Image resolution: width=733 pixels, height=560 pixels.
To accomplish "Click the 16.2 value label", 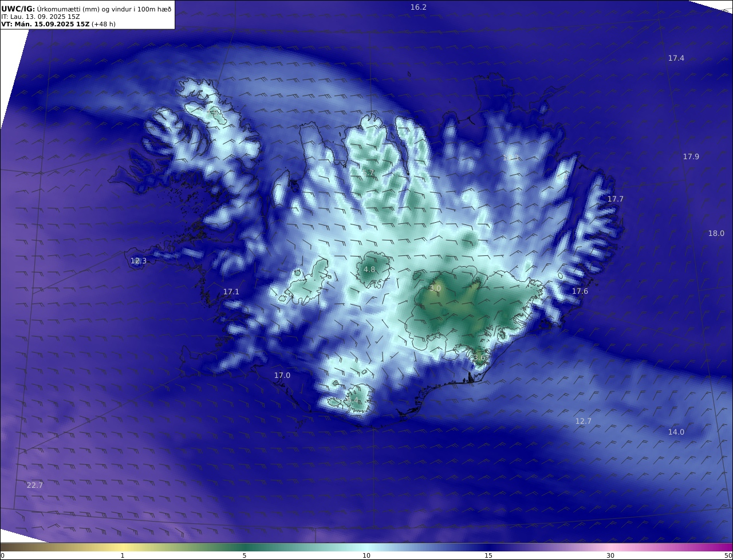I will [x=419, y=7].
